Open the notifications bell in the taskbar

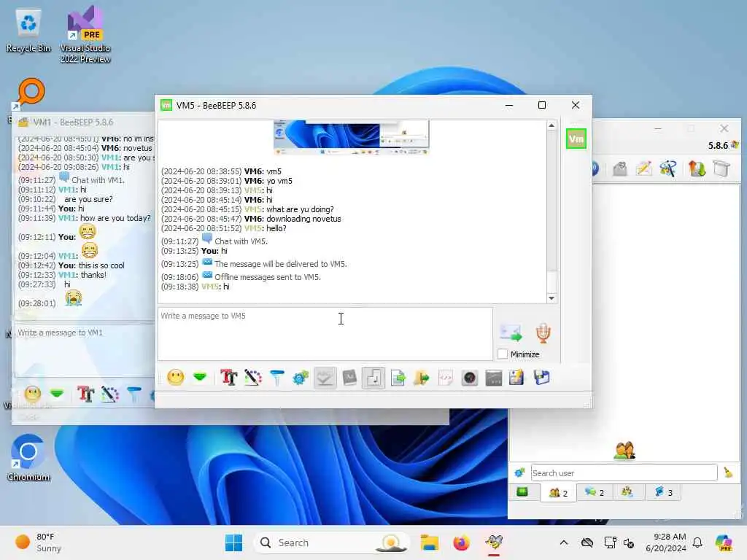point(697,542)
